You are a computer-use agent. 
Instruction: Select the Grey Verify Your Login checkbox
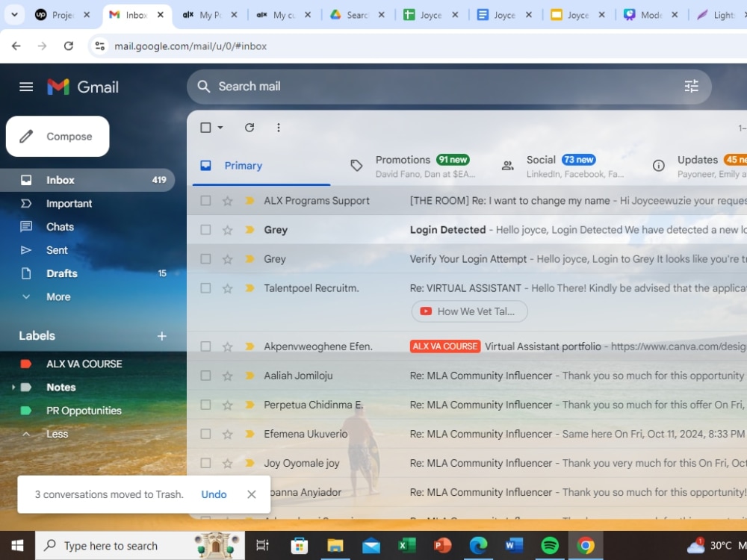click(x=205, y=259)
